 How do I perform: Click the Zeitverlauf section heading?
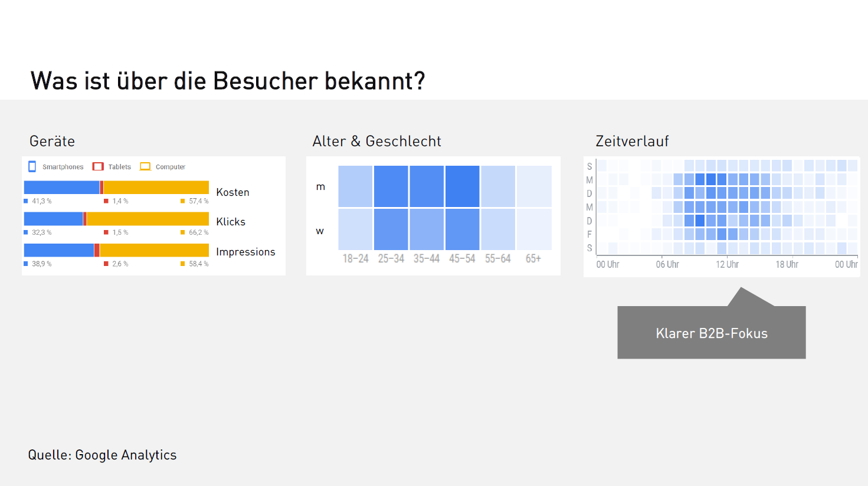pyautogui.click(x=632, y=142)
